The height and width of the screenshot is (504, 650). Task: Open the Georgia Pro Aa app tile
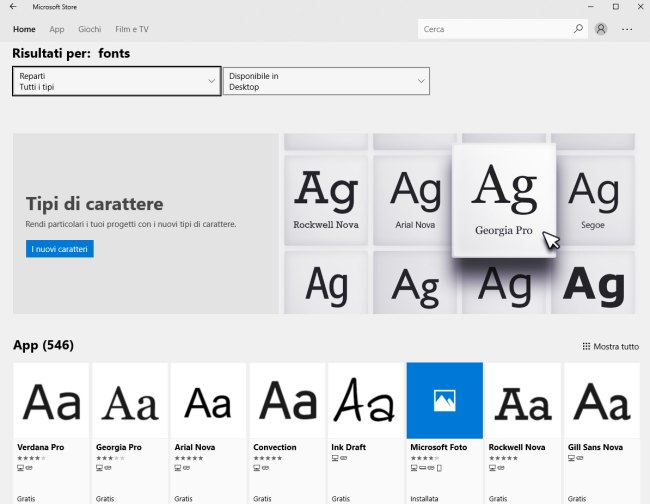point(130,400)
